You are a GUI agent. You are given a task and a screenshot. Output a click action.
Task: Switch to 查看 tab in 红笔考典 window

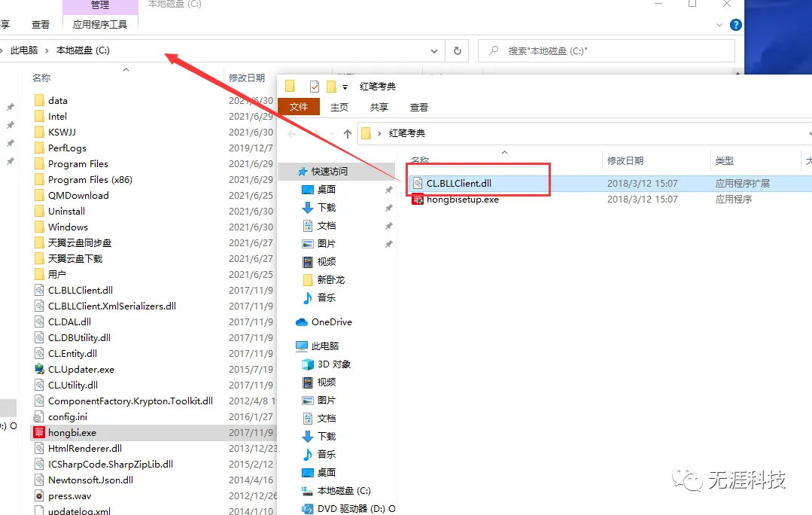coord(419,107)
